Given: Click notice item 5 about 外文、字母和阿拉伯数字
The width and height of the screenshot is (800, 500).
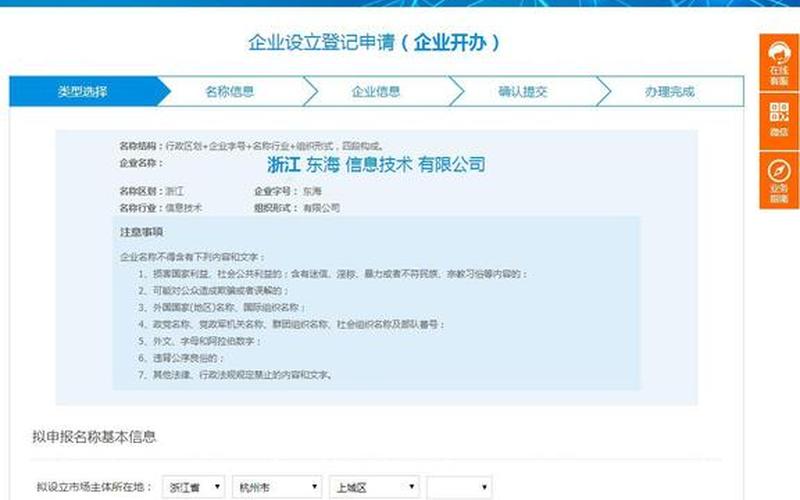Looking at the screenshot, I should (199, 341).
